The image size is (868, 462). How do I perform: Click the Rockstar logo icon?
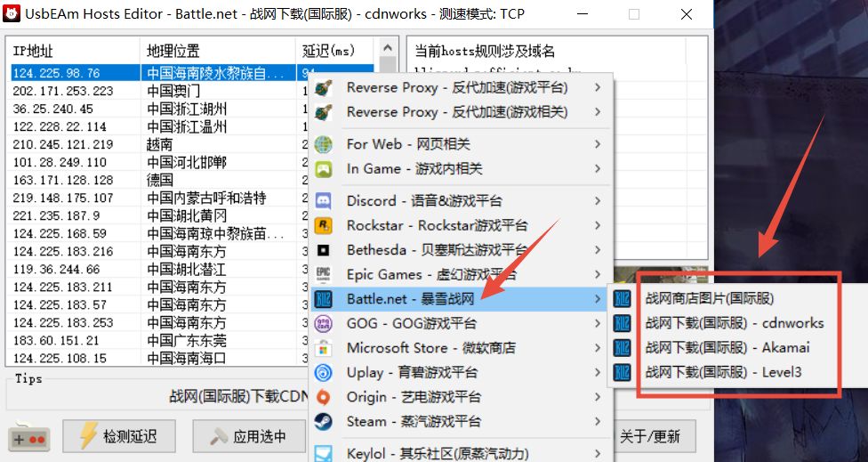[324, 225]
